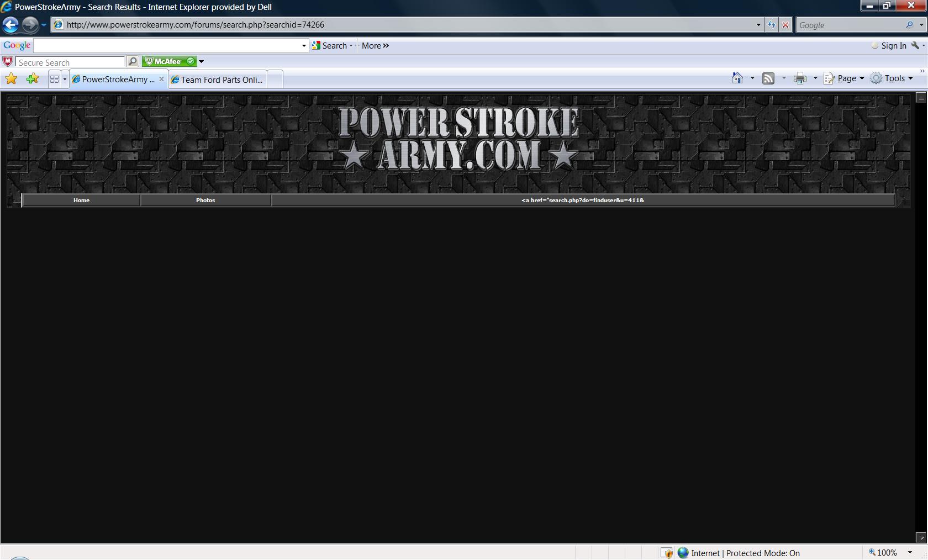The width and height of the screenshot is (928, 560).
Task: Refresh the page with the Refresh icon
Action: click(x=772, y=25)
